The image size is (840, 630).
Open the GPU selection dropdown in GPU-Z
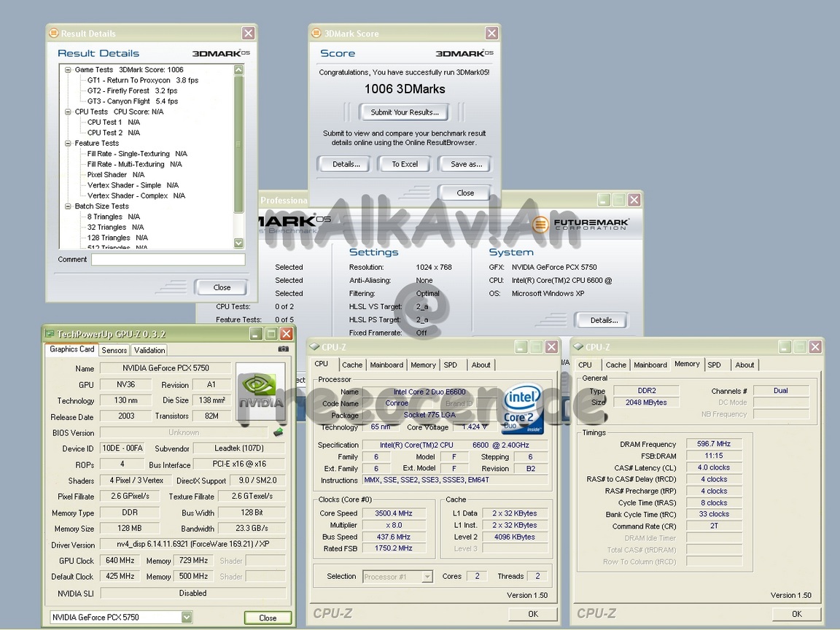pyautogui.click(x=187, y=617)
